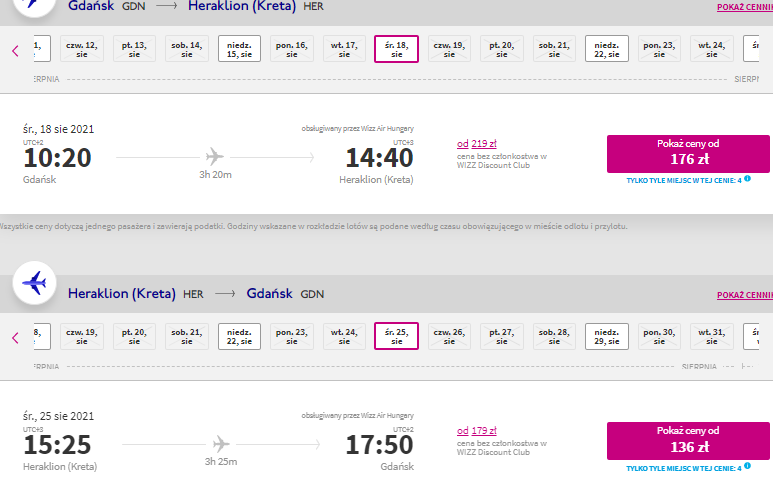
Task: Open the od 219 zł price link
Action: [x=476, y=143]
